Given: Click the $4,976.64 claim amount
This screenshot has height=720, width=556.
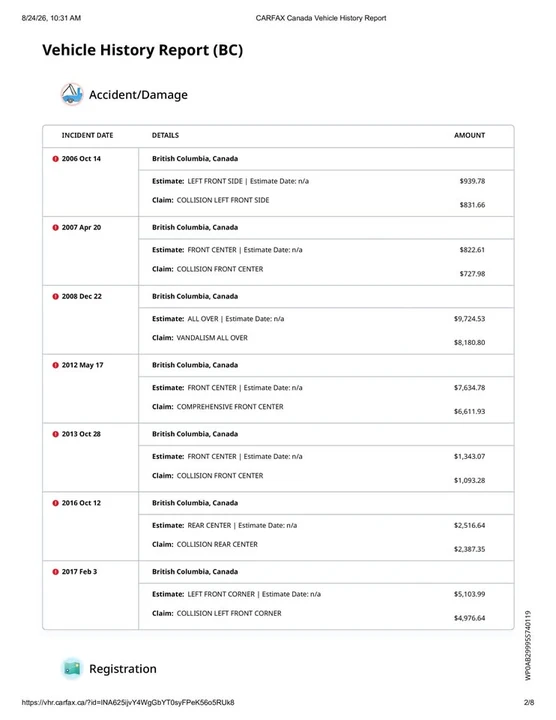Looking at the screenshot, I should point(469,618).
